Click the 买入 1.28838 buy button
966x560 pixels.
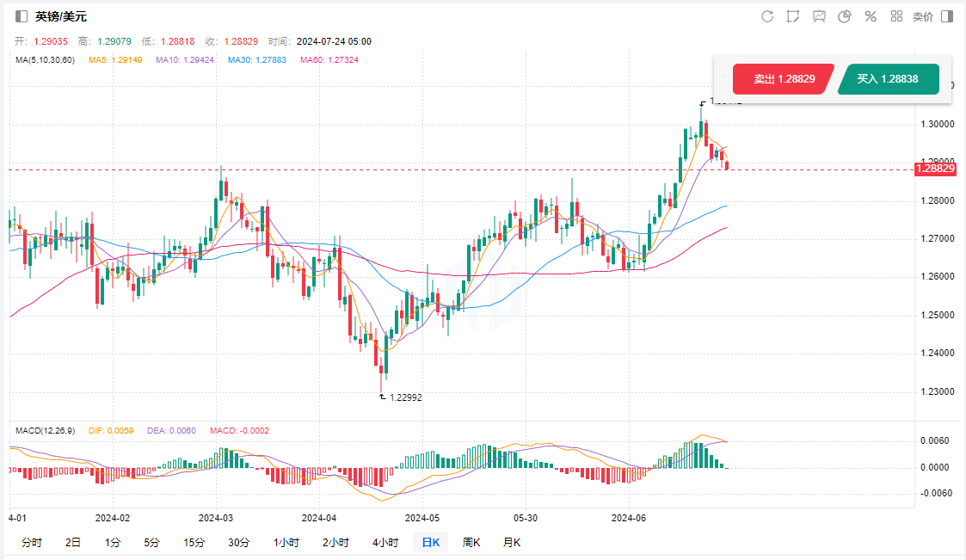(887, 79)
